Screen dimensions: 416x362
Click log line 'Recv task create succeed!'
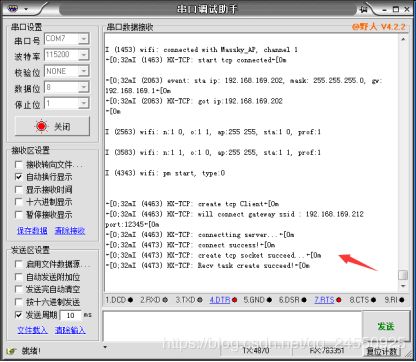tap(207, 266)
